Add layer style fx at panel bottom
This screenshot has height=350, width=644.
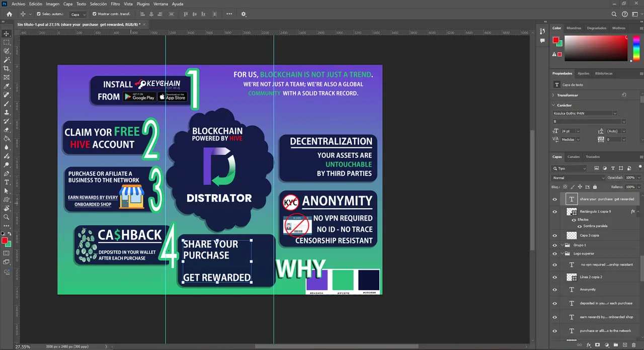[x=588, y=345]
